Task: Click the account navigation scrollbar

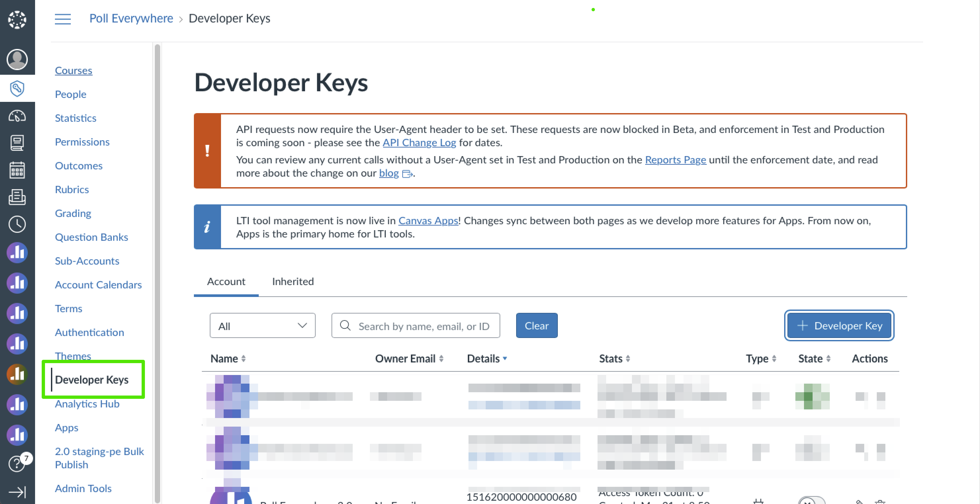Action: coord(157,273)
